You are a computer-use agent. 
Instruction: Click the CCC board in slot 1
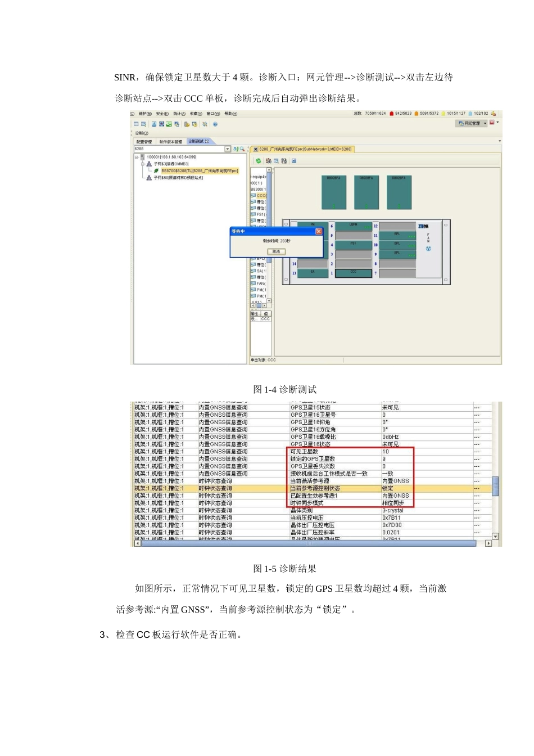pos(354,273)
